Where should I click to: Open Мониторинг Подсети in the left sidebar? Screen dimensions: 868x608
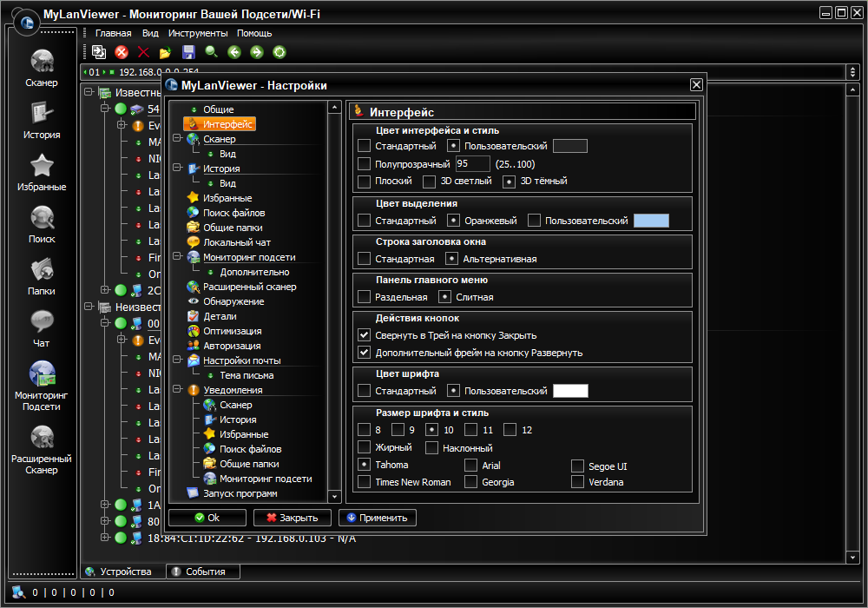pos(42,386)
